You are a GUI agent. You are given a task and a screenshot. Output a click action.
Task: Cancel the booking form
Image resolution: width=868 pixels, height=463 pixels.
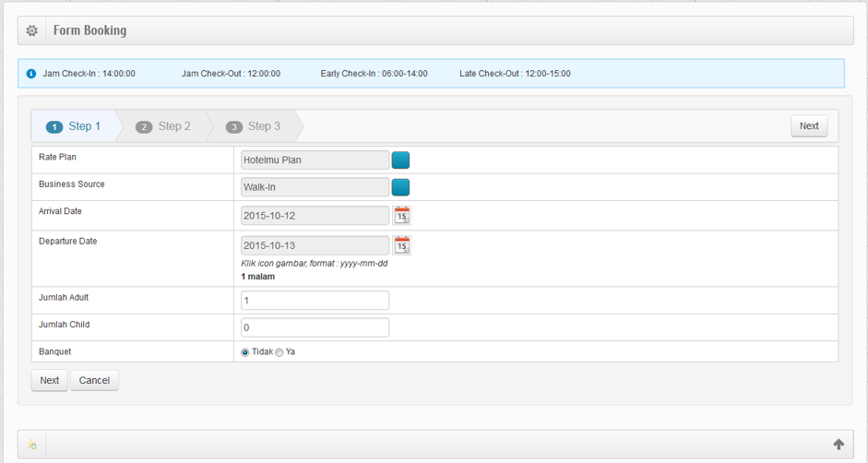click(94, 380)
